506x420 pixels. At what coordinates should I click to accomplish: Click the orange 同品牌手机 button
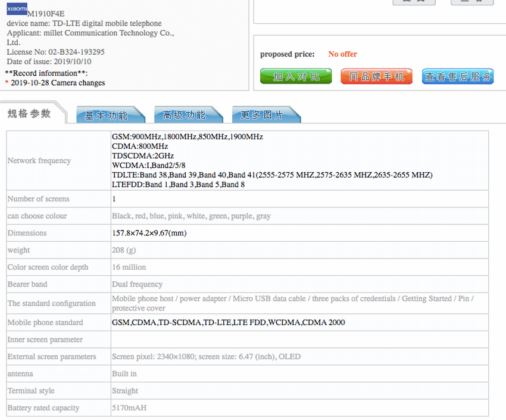[376, 76]
